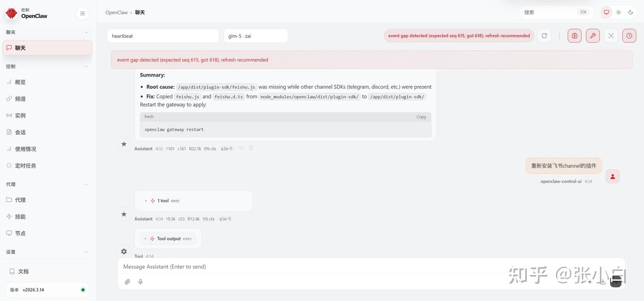Select 技能 in the sidebar
The width and height of the screenshot is (644, 301).
20,217
